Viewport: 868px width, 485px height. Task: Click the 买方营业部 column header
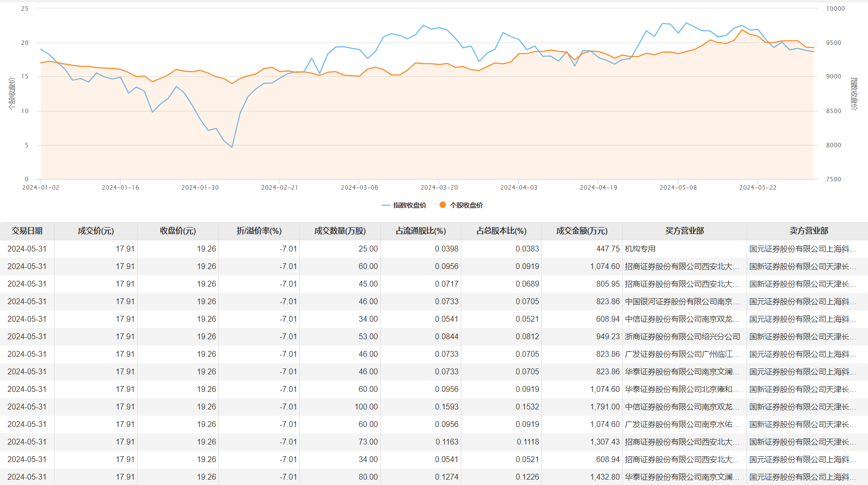(684, 231)
